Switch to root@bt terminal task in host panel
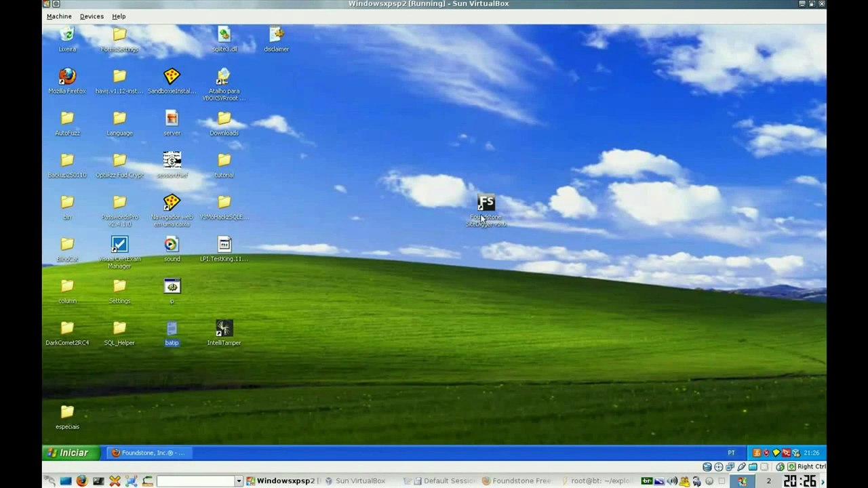The width and height of the screenshot is (868, 488). [597, 481]
